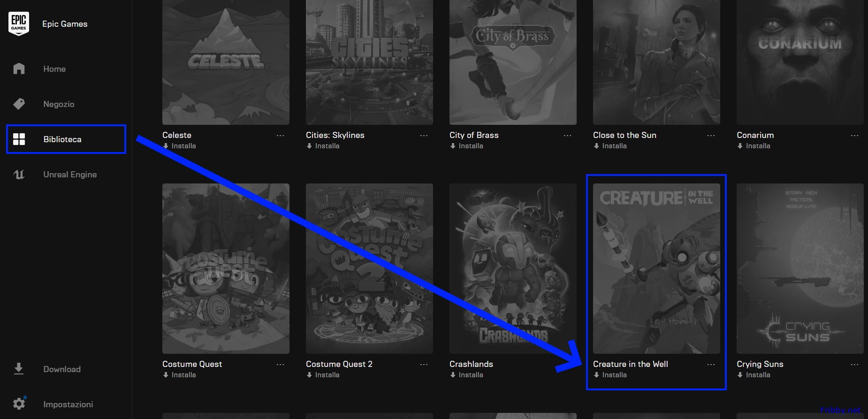Open Close to the Sun title link
Image resolution: width=868 pixels, height=419 pixels.
tap(624, 135)
